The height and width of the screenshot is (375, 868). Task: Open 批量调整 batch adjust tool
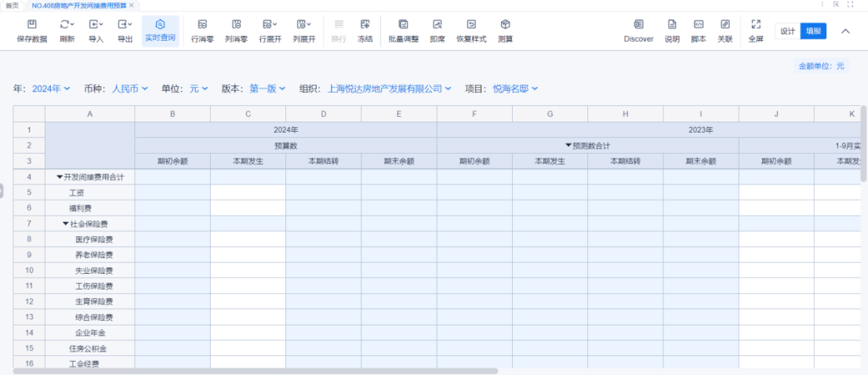pos(403,25)
